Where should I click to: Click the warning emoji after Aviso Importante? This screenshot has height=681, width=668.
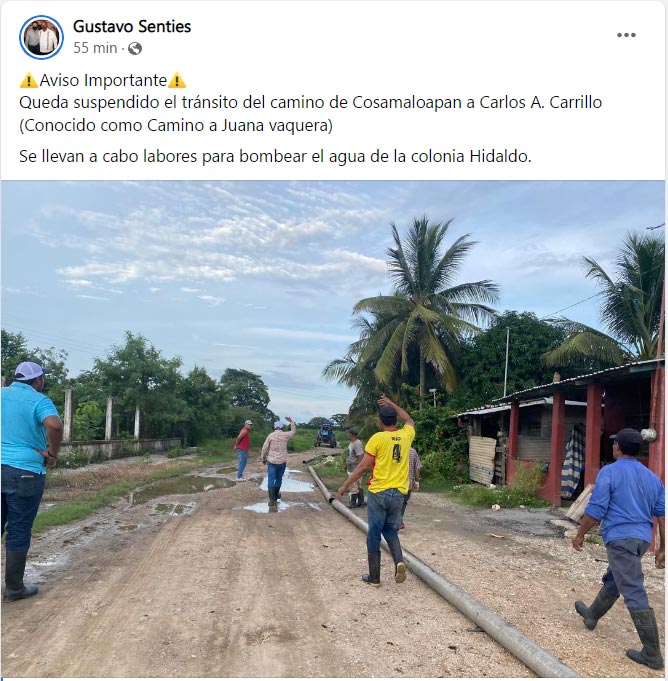point(177,80)
